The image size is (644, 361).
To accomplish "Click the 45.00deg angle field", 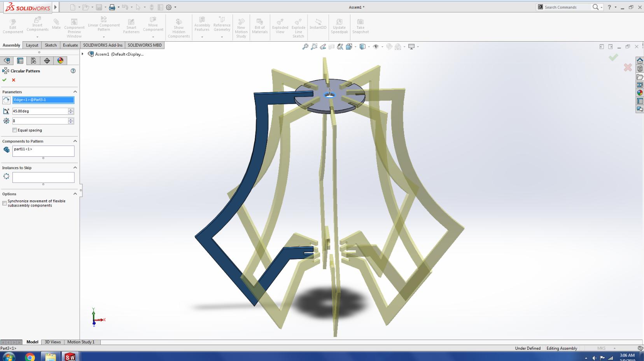I will [40, 111].
